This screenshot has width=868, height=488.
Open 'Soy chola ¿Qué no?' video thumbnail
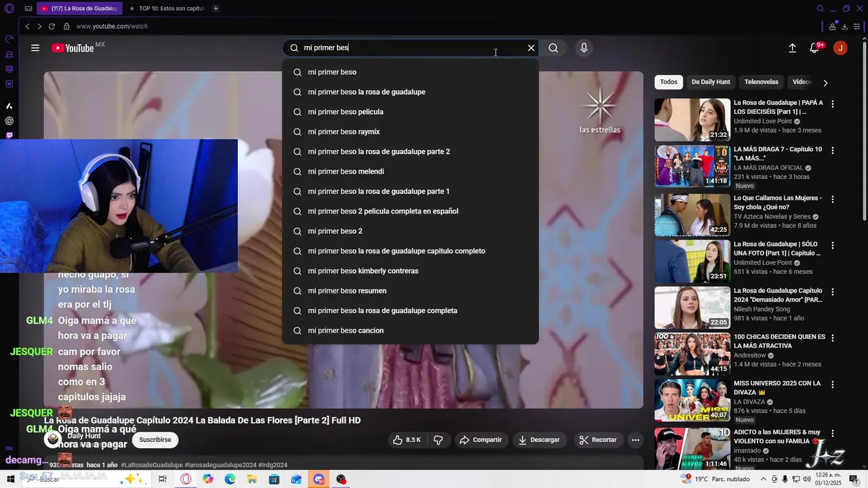(x=692, y=215)
